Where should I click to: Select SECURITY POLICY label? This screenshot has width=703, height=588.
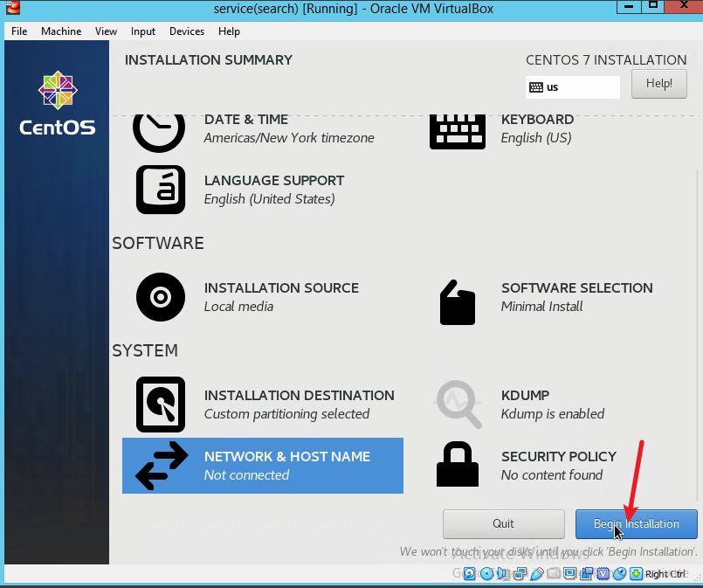[559, 457]
